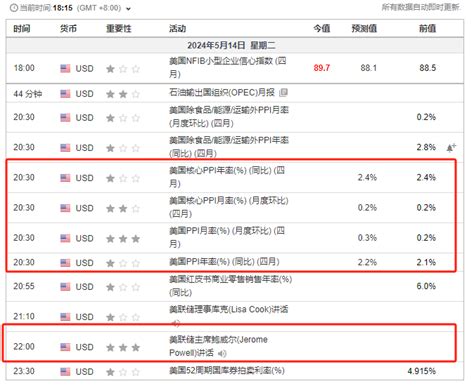Image resolution: width=474 pixels, height=386 pixels.
Task: Click the 18:15 current time value
Action: [x=63, y=8]
